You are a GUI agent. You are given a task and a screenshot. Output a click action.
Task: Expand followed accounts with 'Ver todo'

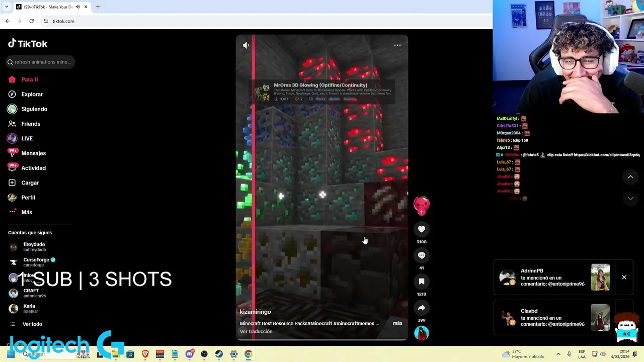[x=26, y=324]
